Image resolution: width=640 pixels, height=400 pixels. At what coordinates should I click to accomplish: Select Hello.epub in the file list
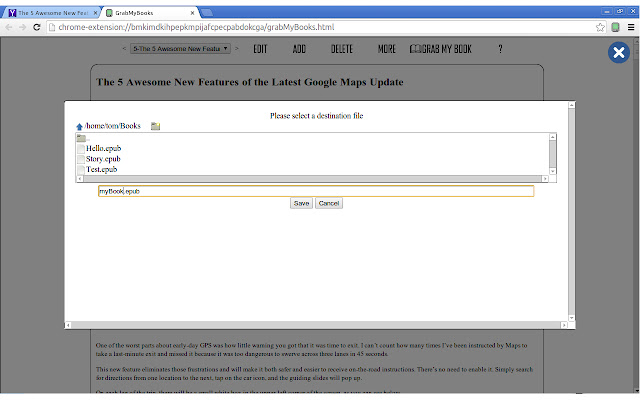(103, 148)
